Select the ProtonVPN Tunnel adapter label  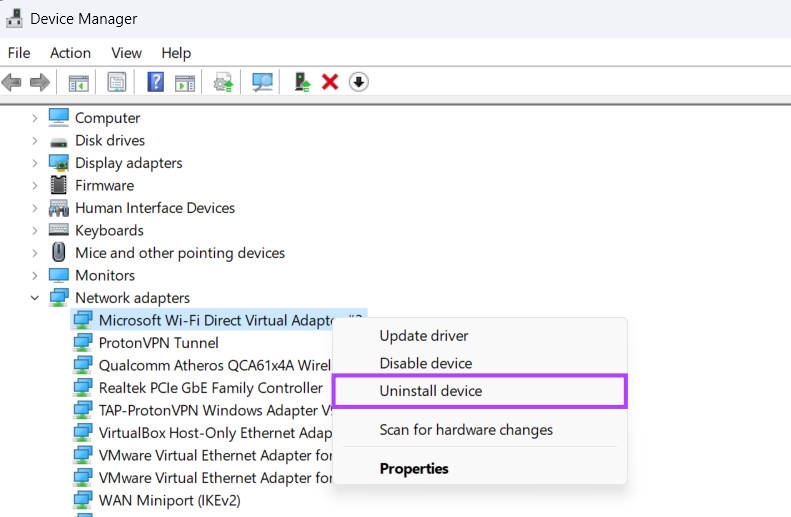(x=158, y=343)
